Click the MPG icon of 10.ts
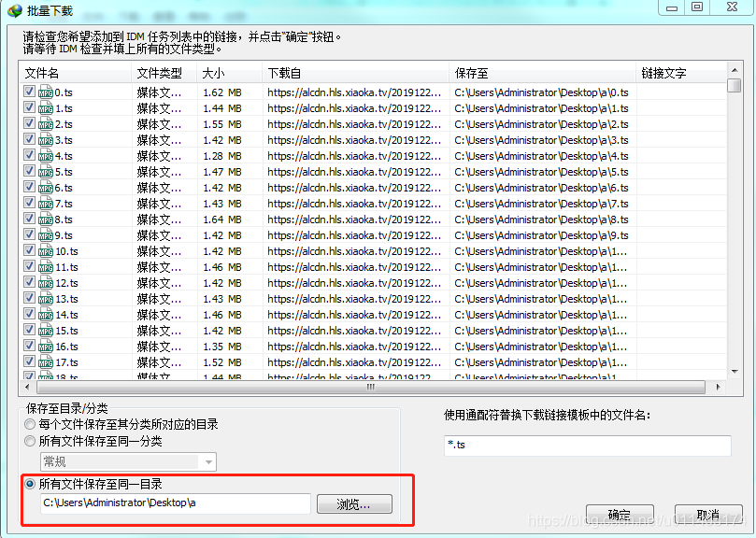 [x=46, y=251]
